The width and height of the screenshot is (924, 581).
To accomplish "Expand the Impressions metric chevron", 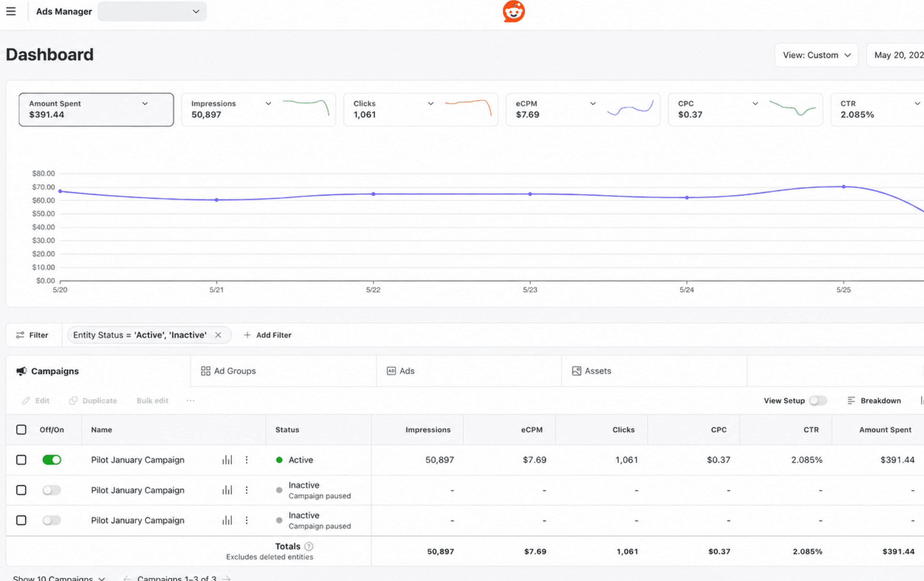I will [x=268, y=104].
